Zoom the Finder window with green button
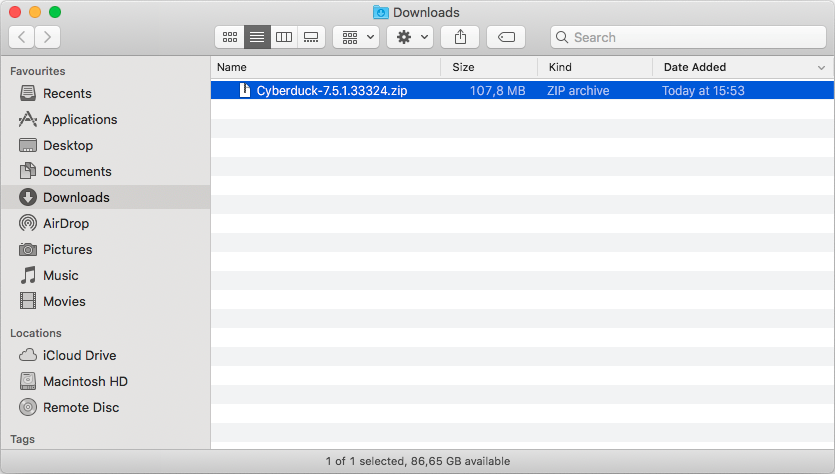Viewport: 835px width, 474px height. (x=55, y=12)
